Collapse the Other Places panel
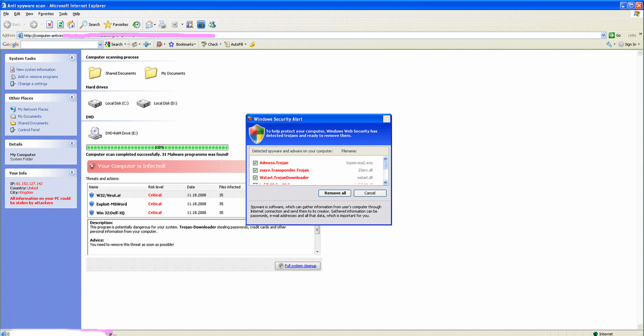The image size is (644, 336). (x=72, y=97)
